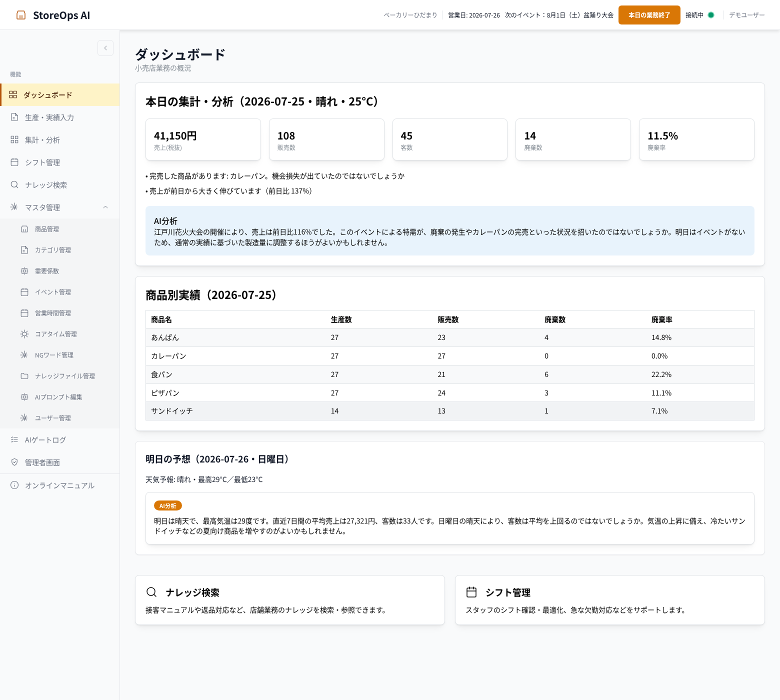Open the ナレッジ検索 card at the bottom
This screenshot has width=780, height=700.
[290, 600]
